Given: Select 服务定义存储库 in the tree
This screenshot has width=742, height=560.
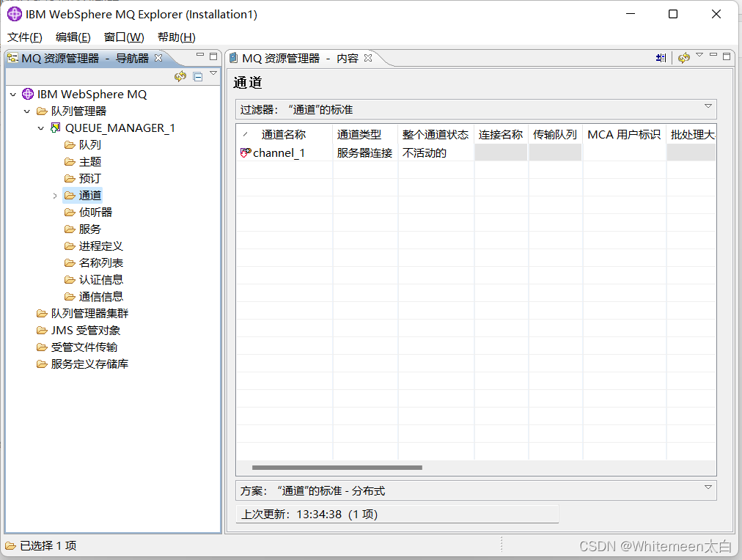Looking at the screenshot, I should pyautogui.click(x=90, y=364).
